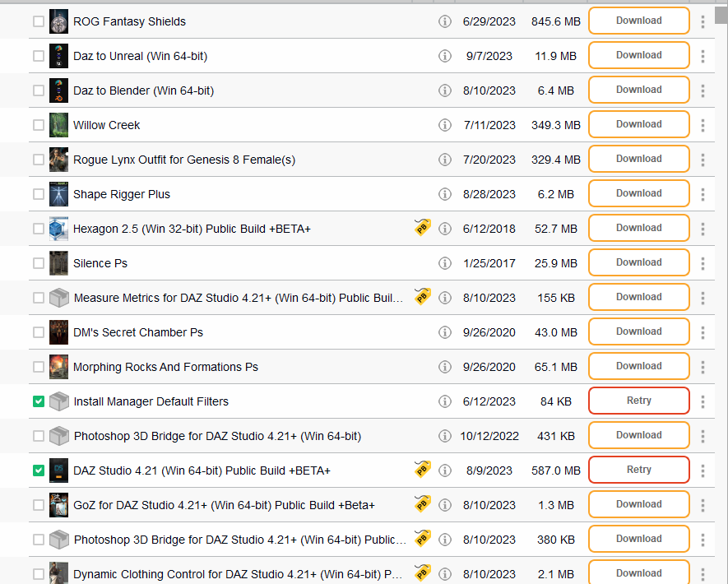Open more options for Photoshop 3D Bridge 431 KB
This screenshot has height=584, width=728.
tap(702, 436)
